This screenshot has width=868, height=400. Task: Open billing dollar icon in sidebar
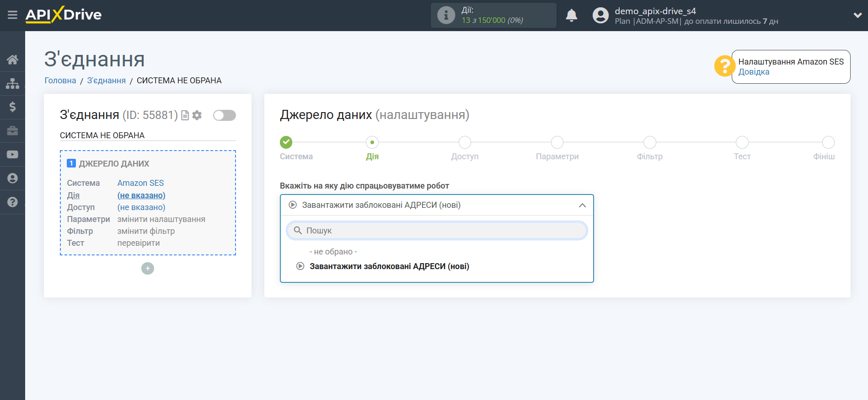(12, 107)
